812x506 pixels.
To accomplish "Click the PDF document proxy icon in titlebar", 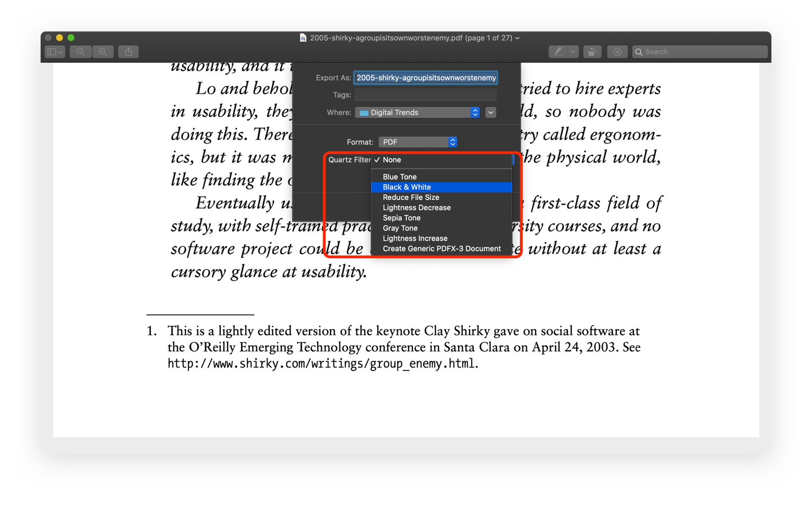I will [303, 37].
